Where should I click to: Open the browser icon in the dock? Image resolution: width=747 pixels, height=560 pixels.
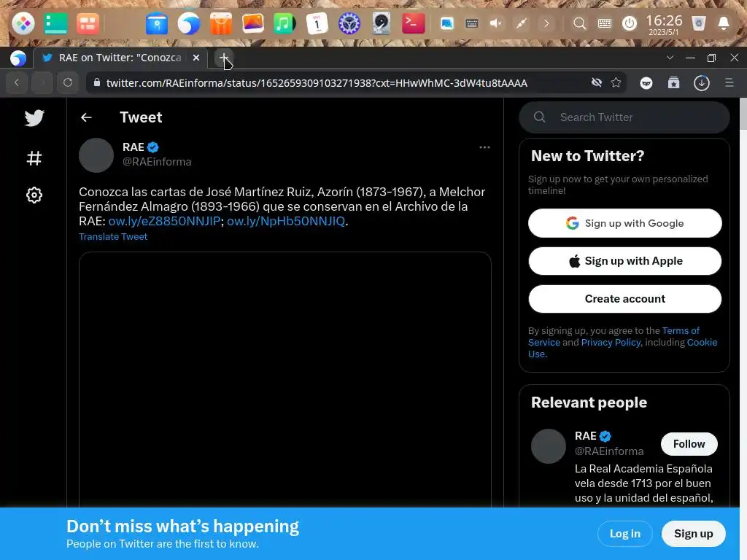[x=189, y=23]
